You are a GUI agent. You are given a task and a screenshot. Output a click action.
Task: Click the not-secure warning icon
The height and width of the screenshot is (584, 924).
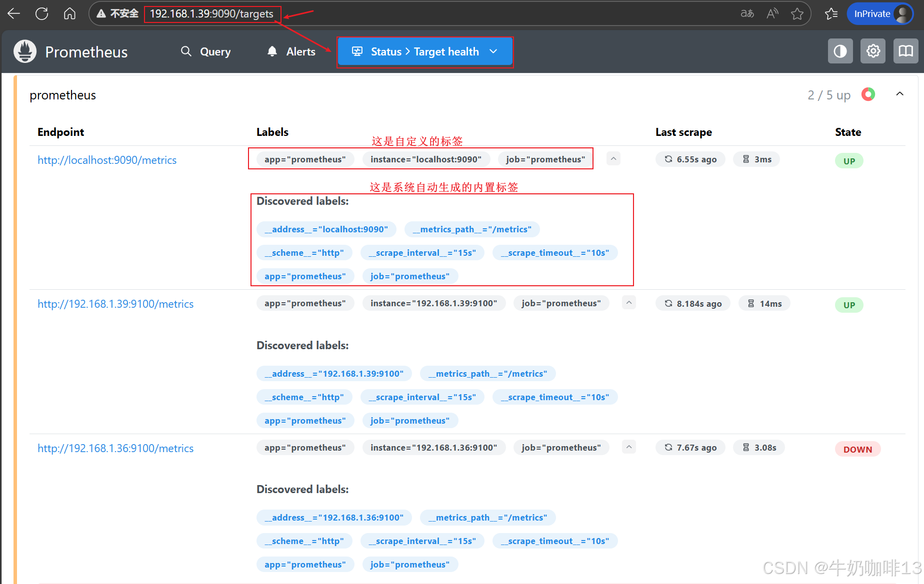101,13
